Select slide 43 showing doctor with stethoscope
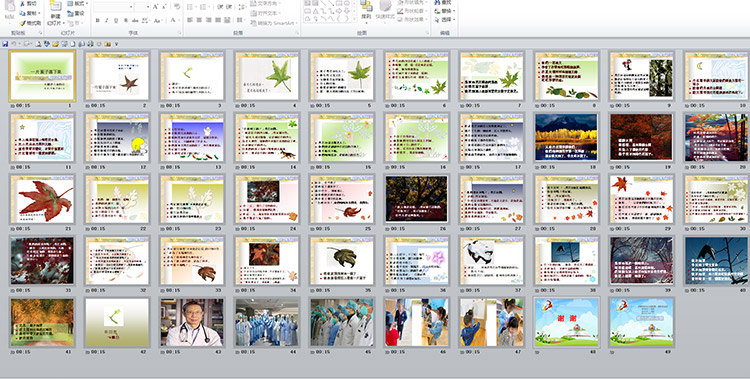 point(192,322)
